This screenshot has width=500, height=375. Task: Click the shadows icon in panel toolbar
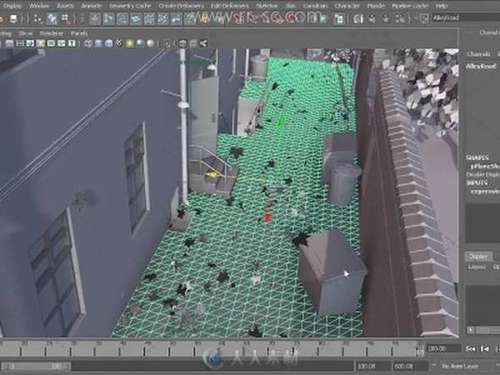(140, 43)
